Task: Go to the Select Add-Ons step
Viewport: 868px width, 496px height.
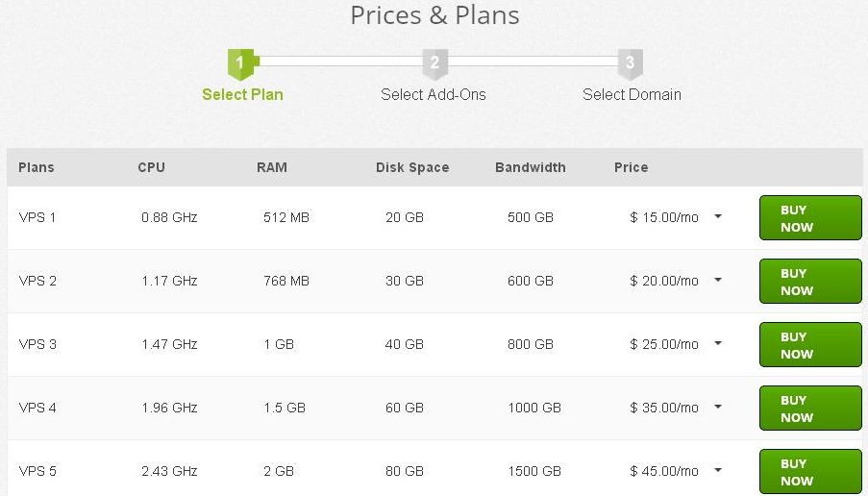Action: click(434, 94)
